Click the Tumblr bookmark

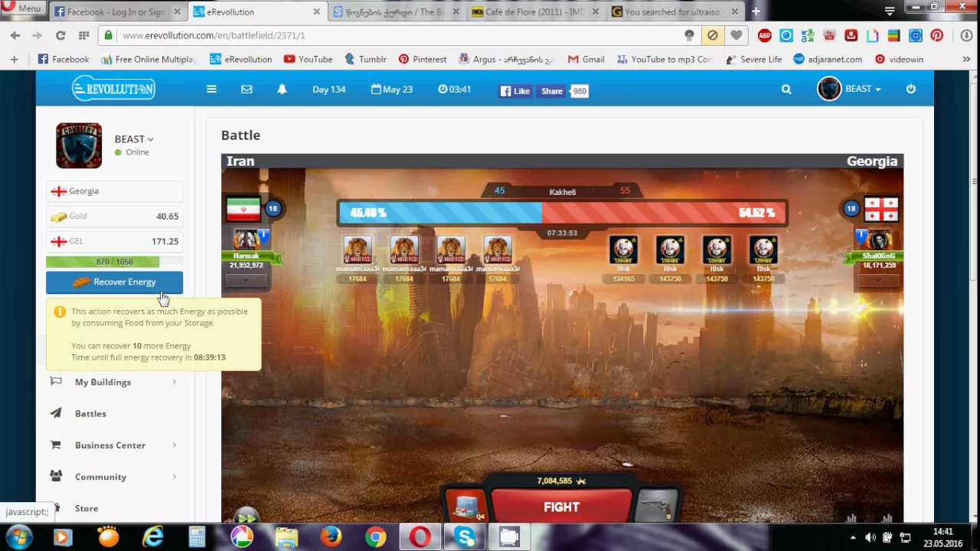pos(364,59)
